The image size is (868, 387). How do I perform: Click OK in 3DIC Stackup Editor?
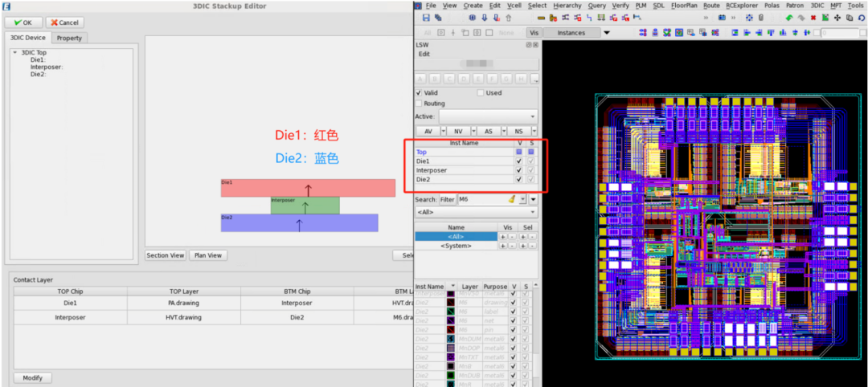tap(23, 22)
